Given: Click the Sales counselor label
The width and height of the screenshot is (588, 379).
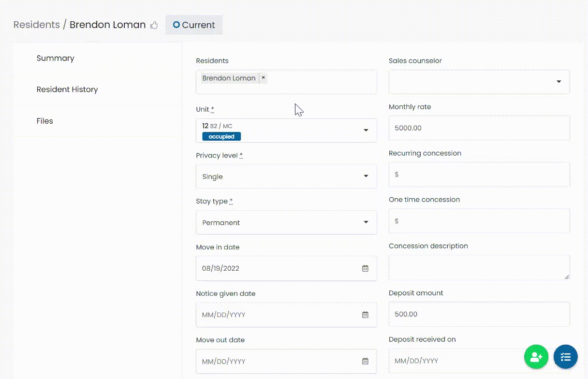Looking at the screenshot, I should 415,61.
